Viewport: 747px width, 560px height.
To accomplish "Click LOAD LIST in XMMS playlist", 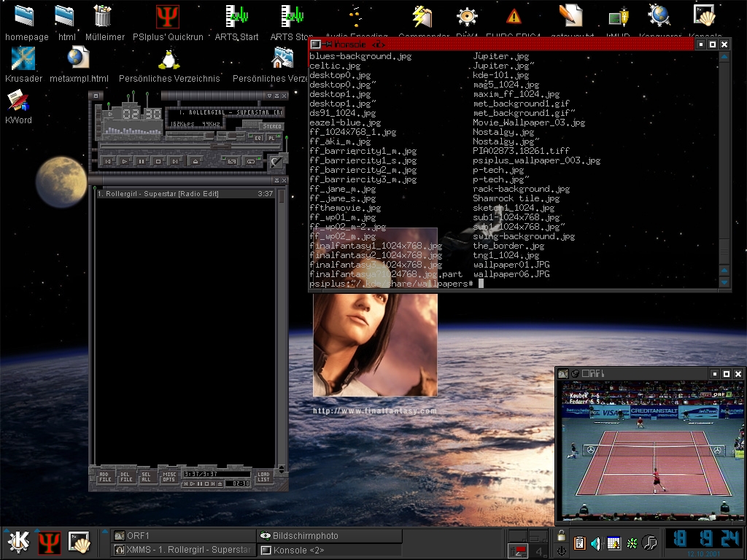I will point(263,477).
